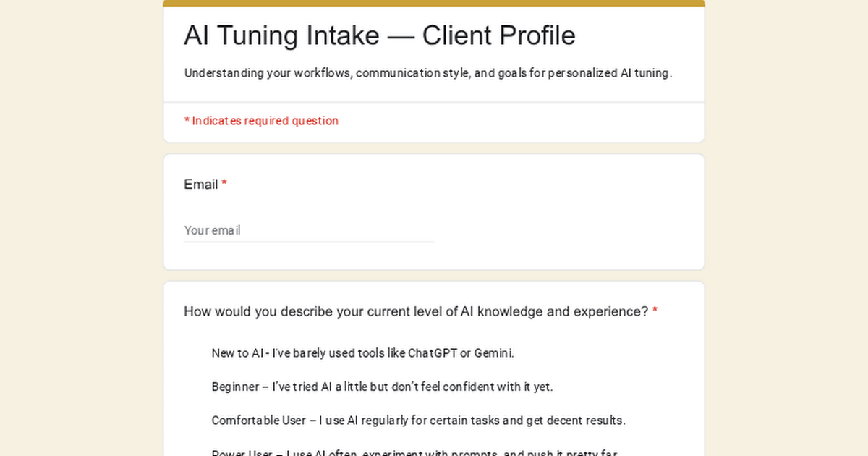
Task: Select the 'Comfortable User' option
Action: [x=418, y=420]
